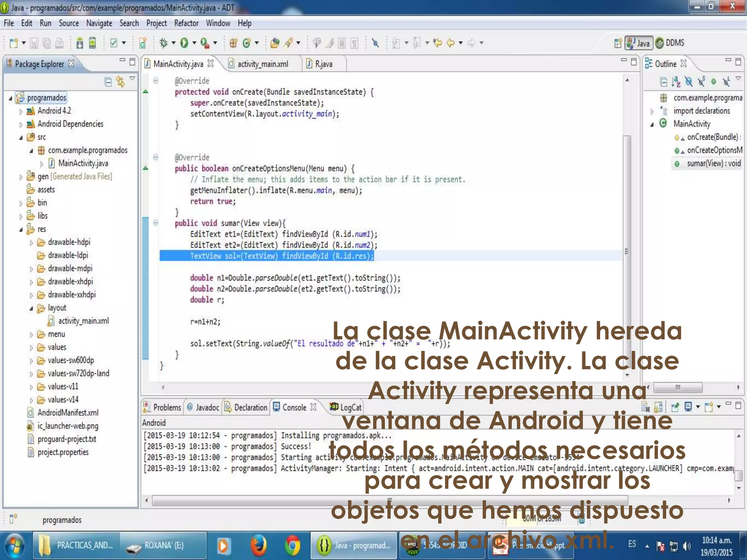The image size is (747, 560).
Task: Click the Run External Tools icon
Action: (x=205, y=43)
